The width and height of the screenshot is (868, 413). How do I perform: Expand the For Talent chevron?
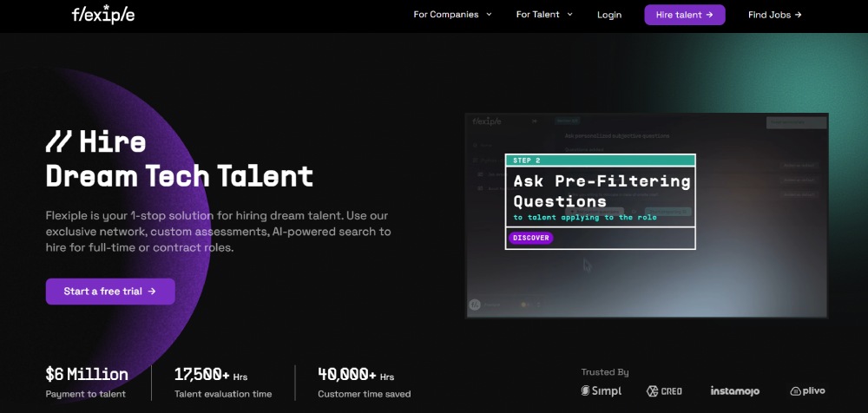pyautogui.click(x=569, y=15)
